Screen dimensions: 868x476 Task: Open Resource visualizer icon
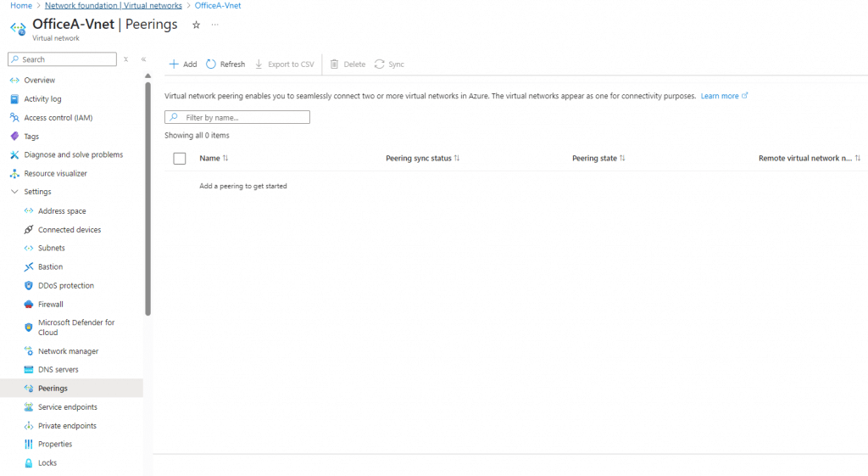[14, 174]
